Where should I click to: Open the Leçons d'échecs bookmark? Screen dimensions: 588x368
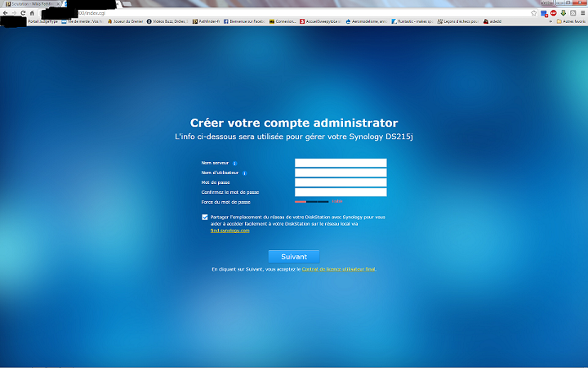(x=458, y=21)
